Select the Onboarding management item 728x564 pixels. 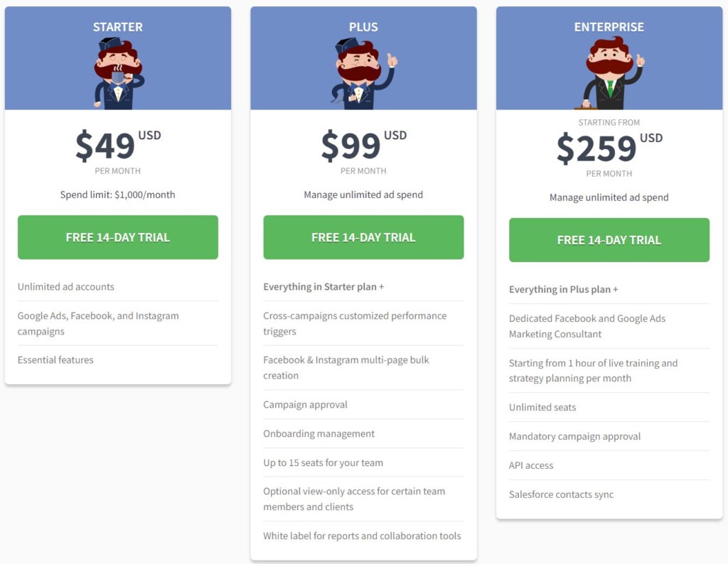pos(318,434)
